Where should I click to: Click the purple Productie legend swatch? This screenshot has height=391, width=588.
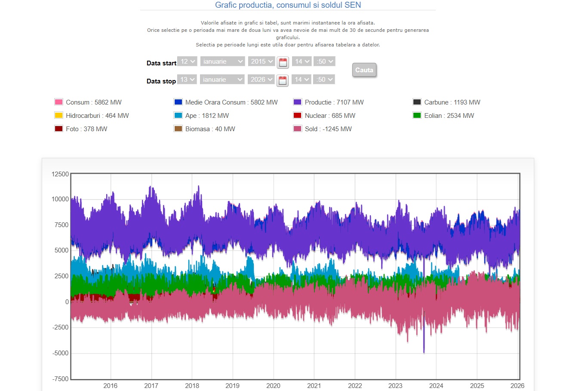[x=298, y=102]
